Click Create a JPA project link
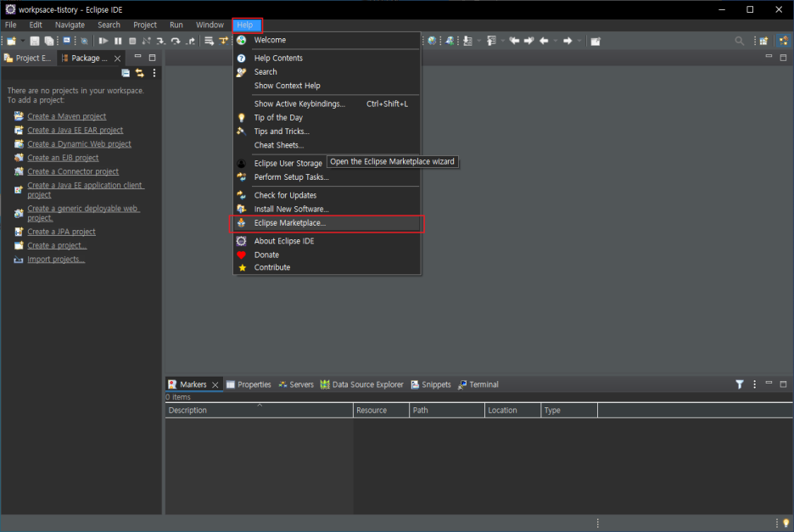This screenshot has height=532, width=794. coord(61,232)
